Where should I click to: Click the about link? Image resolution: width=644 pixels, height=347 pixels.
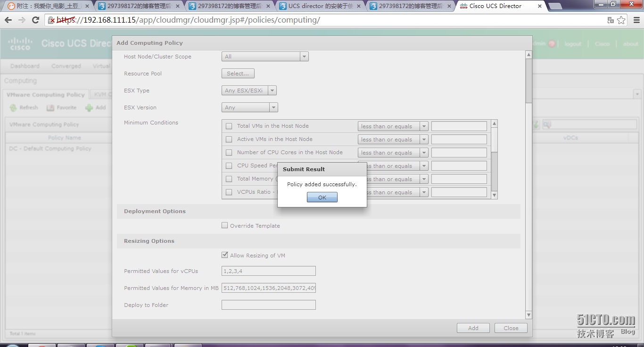(x=630, y=44)
